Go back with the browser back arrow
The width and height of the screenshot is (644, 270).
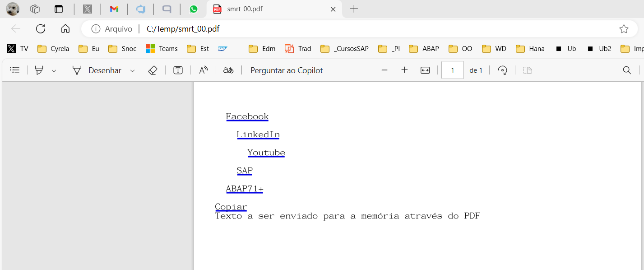16,29
